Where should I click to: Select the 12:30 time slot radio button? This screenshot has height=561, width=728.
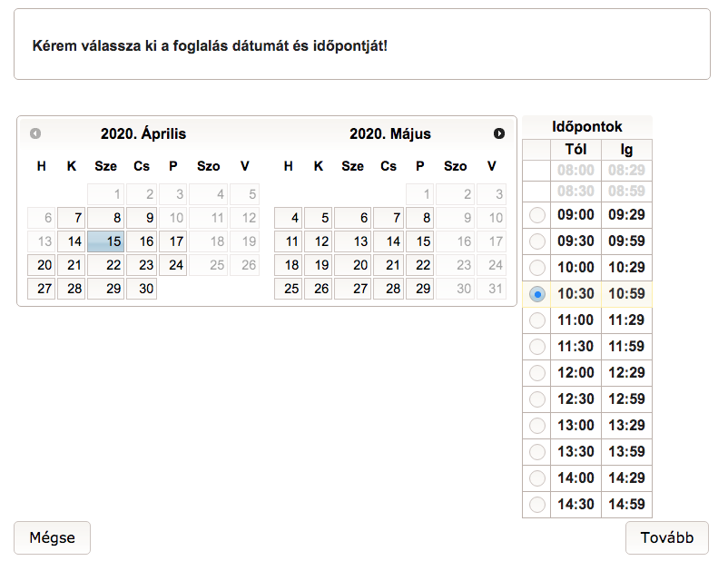point(537,399)
